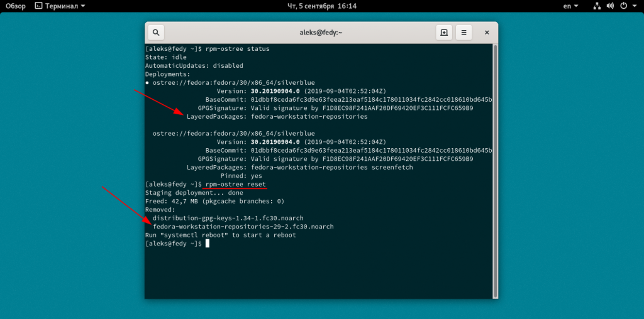Open the Обзор activities overview

coord(15,6)
